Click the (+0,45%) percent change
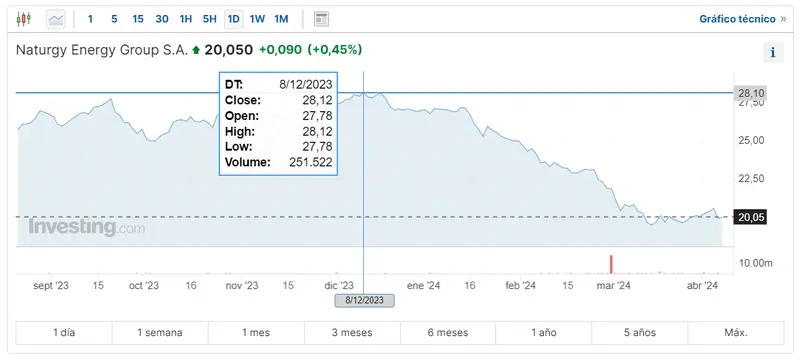800x362 pixels. 335,50
